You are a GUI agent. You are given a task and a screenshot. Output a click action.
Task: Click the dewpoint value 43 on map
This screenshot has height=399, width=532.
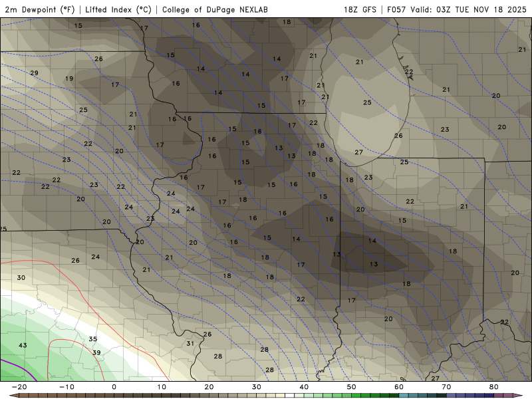[x=23, y=345]
